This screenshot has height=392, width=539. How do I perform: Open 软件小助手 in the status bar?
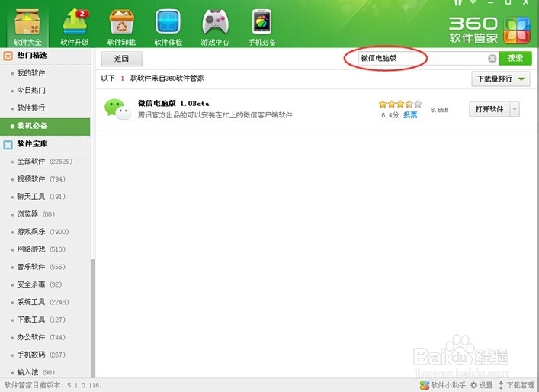click(443, 385)
